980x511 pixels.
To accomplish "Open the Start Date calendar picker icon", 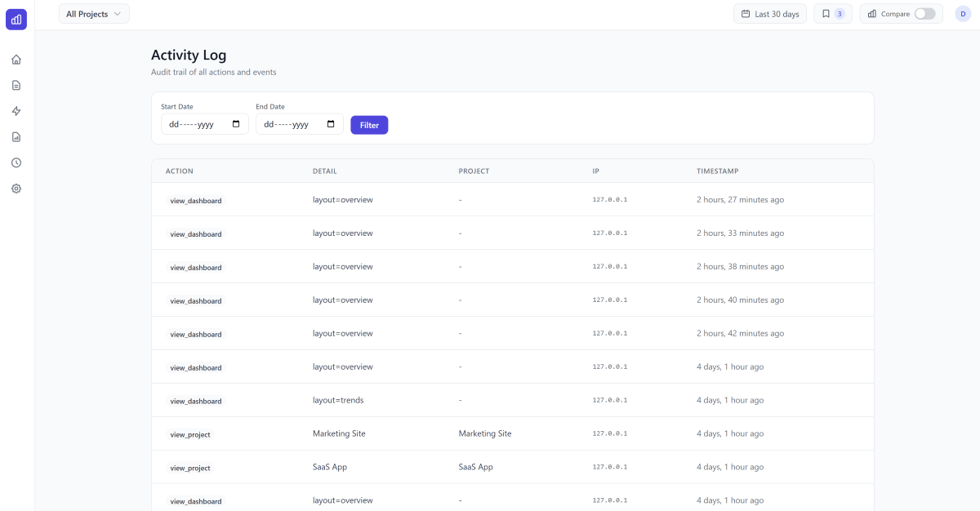I will tap(236, 124).
